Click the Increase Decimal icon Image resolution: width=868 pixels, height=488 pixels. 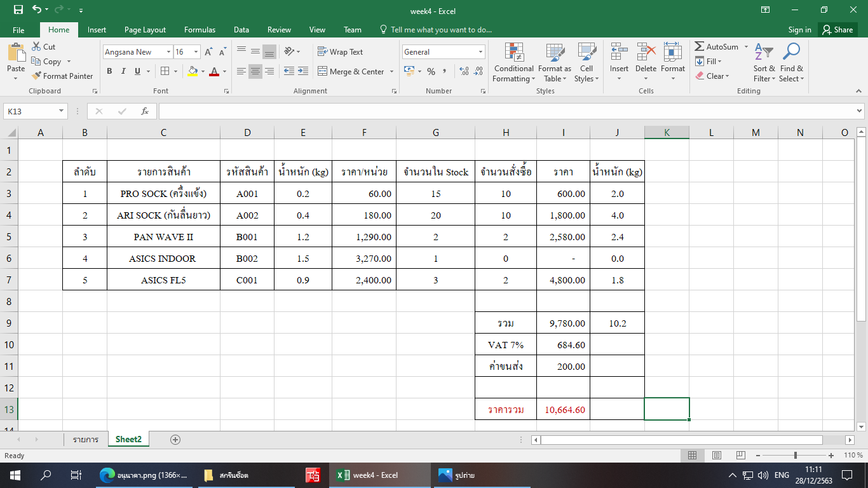pos(463,72)
